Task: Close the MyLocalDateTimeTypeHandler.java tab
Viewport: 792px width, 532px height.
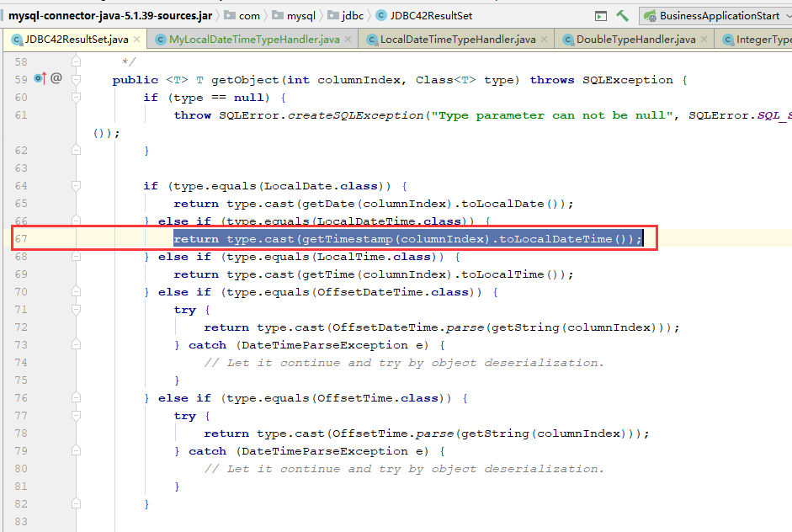Action: [x=348, y=40]
